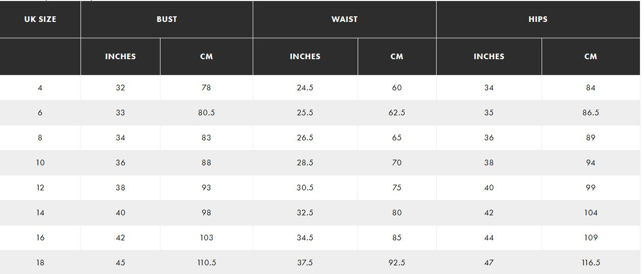Image resolution: width=644 pixels, height=274 pixels.
Task: Click bust value 80.5 cm
Action: [206, 113]
